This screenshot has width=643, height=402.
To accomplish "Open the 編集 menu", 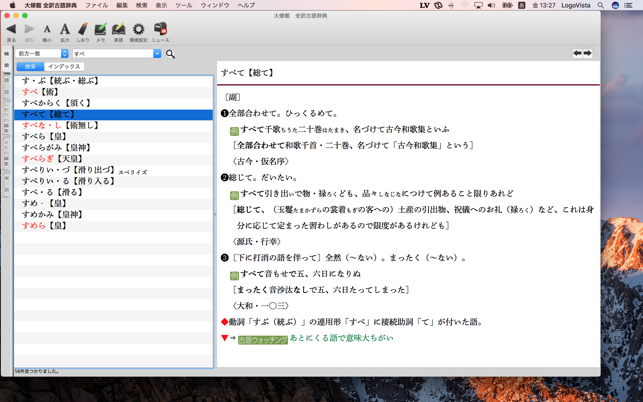I will point(122,5).
